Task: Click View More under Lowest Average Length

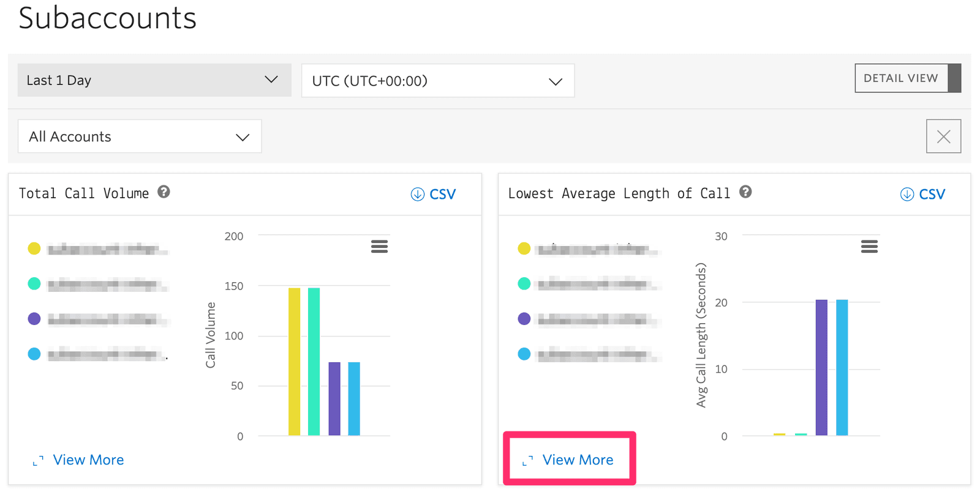Action: (x=578, y=460)
